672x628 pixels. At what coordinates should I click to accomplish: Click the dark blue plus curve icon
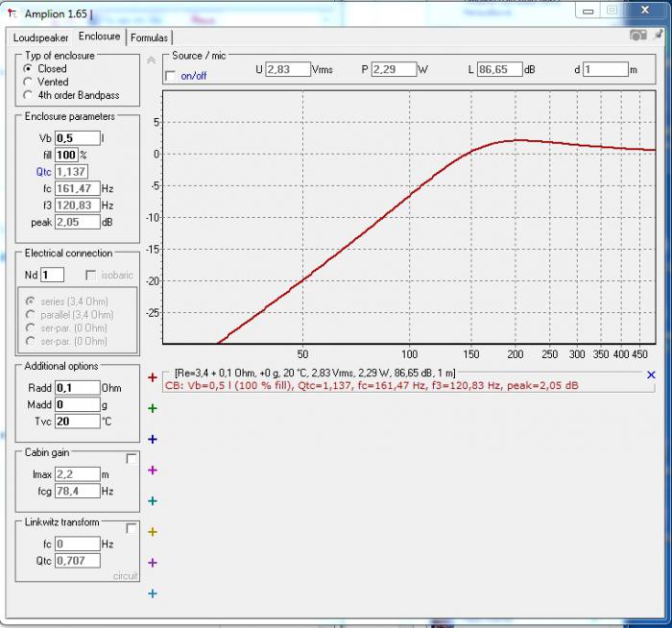[x=152, y=440]
